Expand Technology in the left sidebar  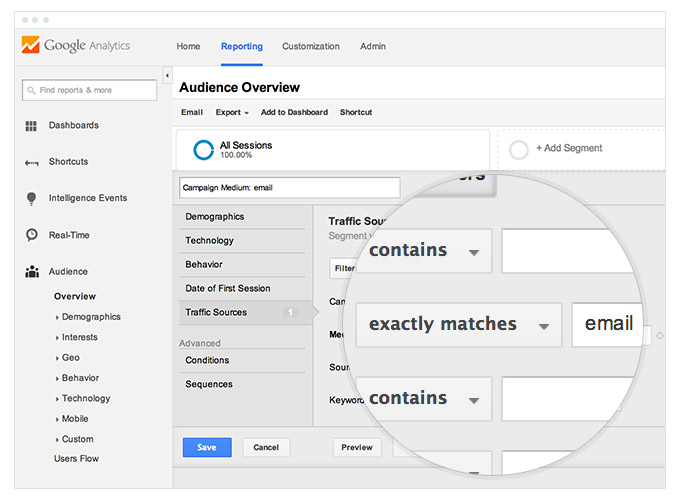[x=83, y=398]
